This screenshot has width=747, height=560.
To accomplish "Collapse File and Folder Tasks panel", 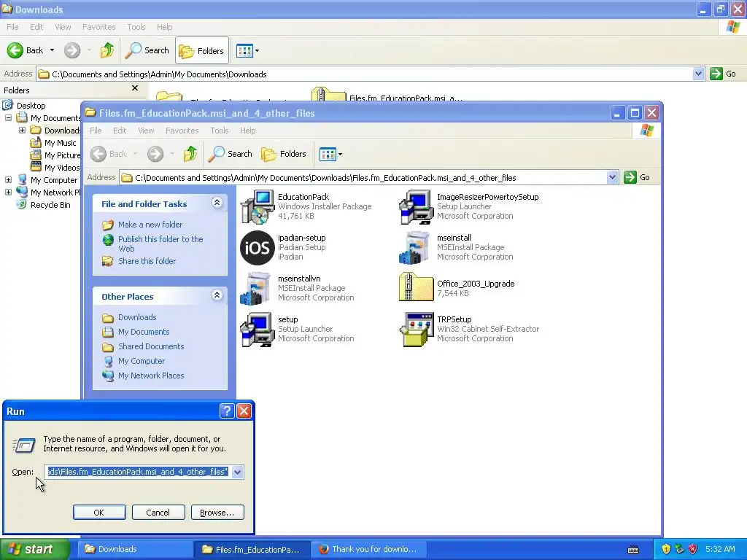I will pos(217,203).
